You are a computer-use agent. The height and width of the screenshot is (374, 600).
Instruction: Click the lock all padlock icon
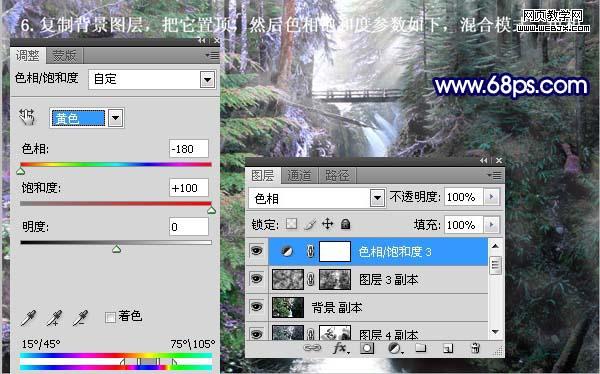(346, 224)
